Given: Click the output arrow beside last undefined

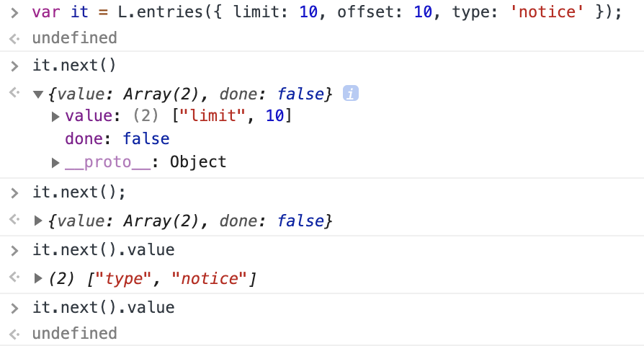Looking at the screenshot, I should (14, 334).
